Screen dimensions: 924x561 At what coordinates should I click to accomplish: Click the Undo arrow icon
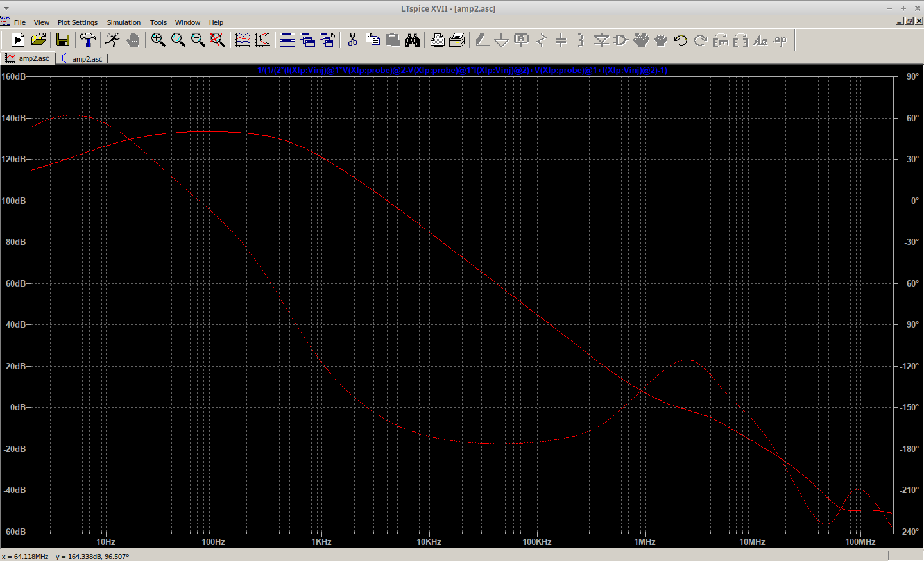(681, 40)
